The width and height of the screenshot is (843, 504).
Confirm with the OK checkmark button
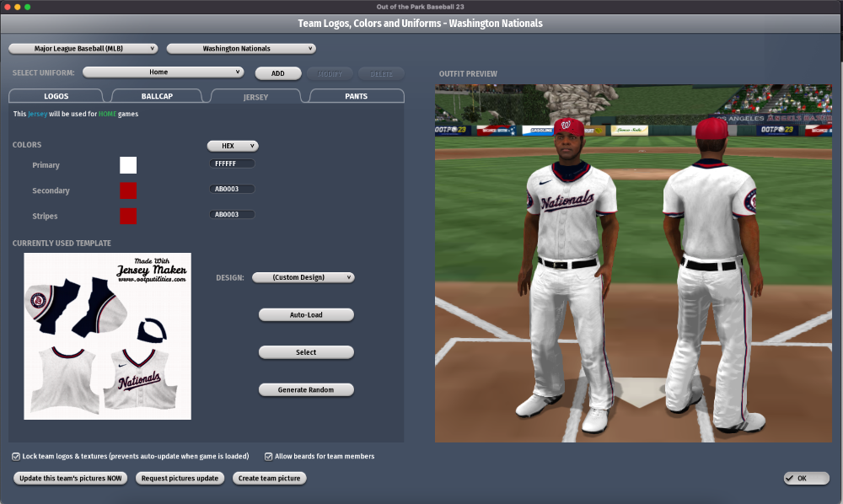(x=807, y=478)
